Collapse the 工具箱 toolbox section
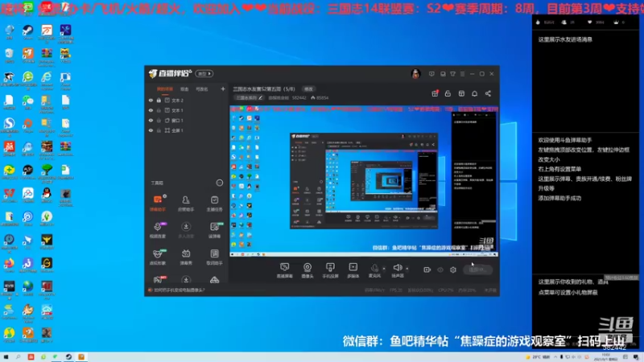 tap(219, 183)
